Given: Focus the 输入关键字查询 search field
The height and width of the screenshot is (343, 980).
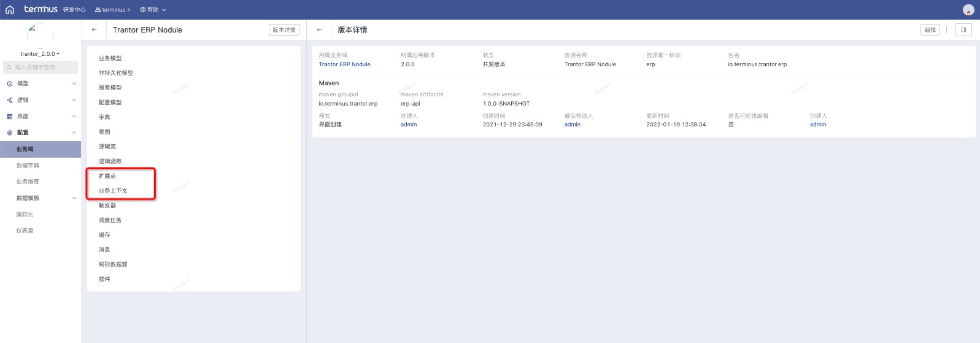Looking at the screenshot, I should click(x=41, y=67).
